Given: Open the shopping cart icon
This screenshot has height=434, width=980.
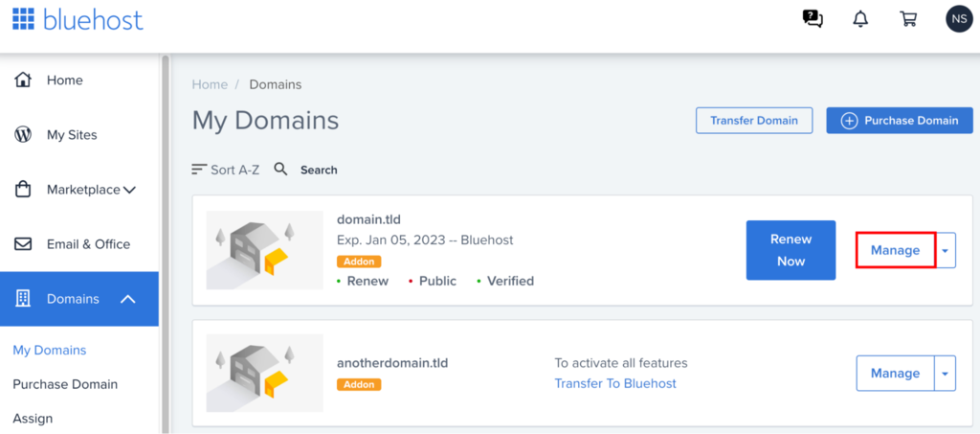Looking at the screenshot, I should click(x=908, y=19).
